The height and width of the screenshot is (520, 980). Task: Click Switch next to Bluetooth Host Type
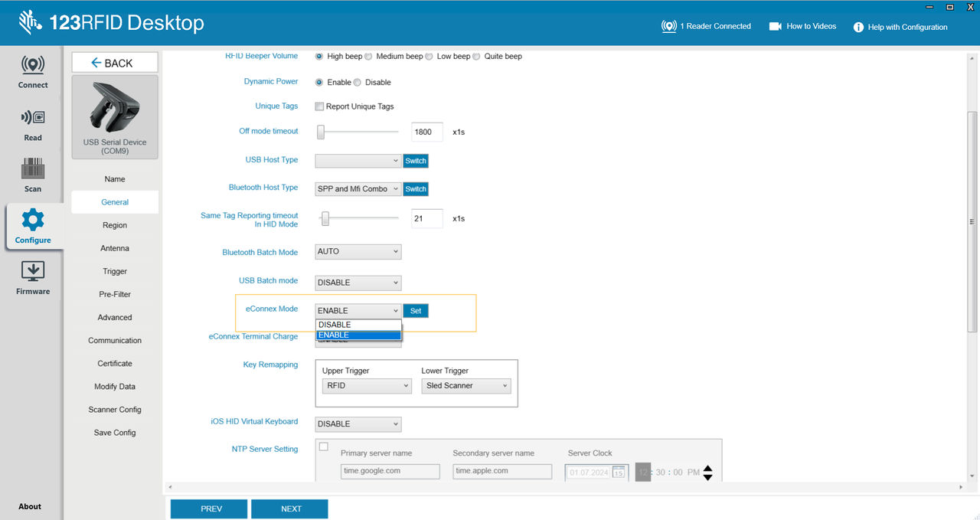tap(416, 189)
